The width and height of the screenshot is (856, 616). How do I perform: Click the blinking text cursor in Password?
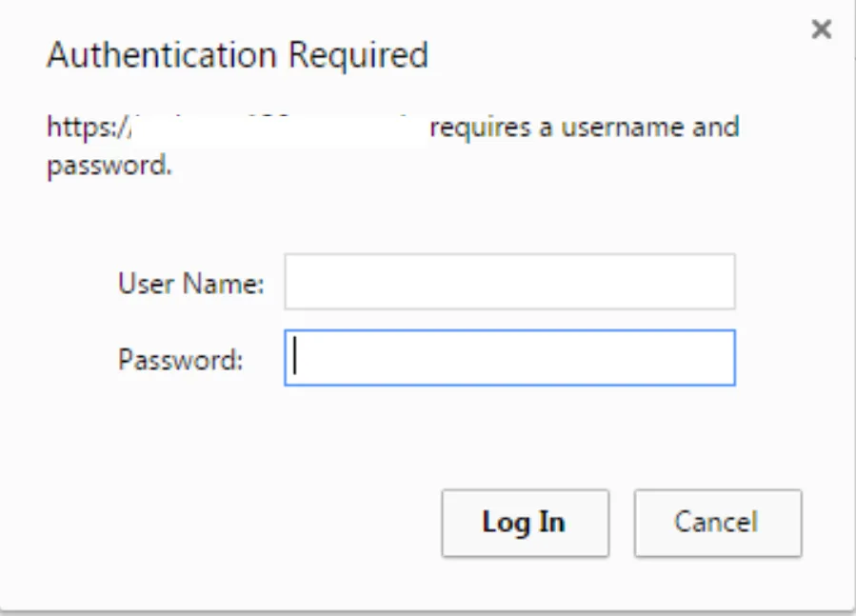[296, 357]
